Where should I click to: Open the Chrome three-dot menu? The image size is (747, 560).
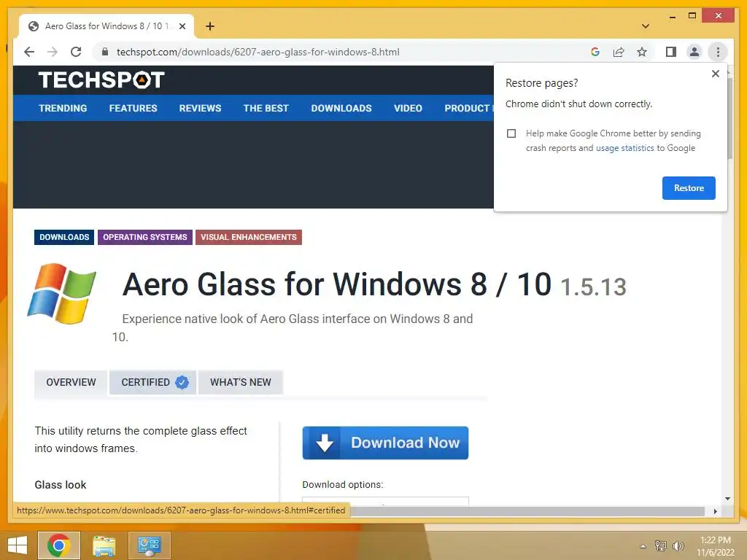718,52
